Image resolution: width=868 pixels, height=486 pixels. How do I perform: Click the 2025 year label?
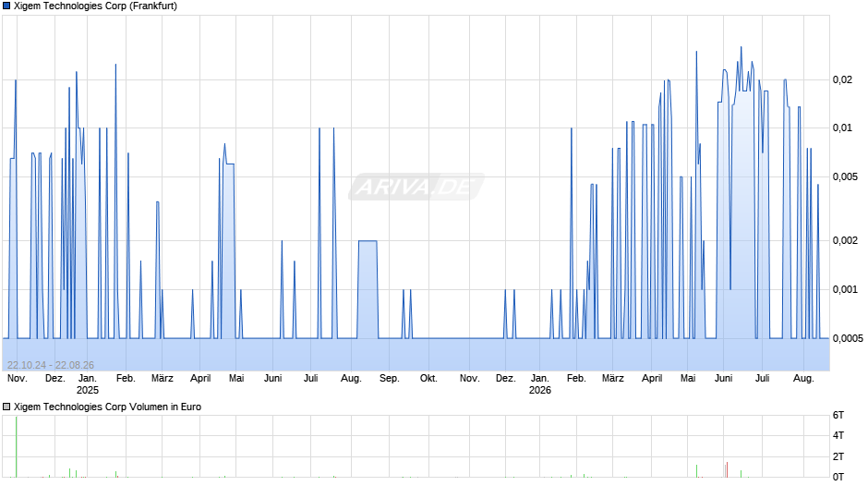pyautogui.click(x=88, y=390)
